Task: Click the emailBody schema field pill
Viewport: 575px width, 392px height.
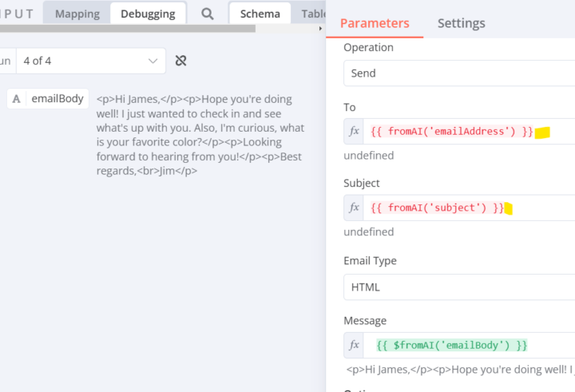Action: coord(48,99)
